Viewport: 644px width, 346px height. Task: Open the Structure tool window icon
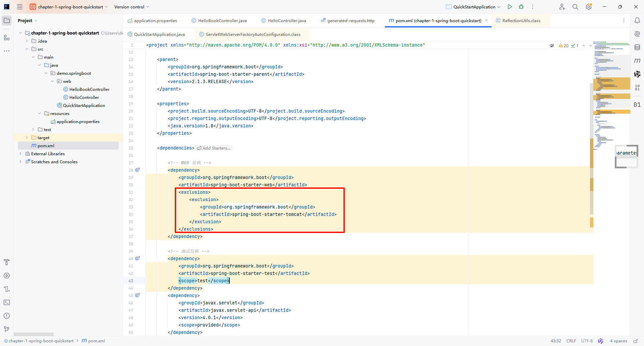coord(7,38)
